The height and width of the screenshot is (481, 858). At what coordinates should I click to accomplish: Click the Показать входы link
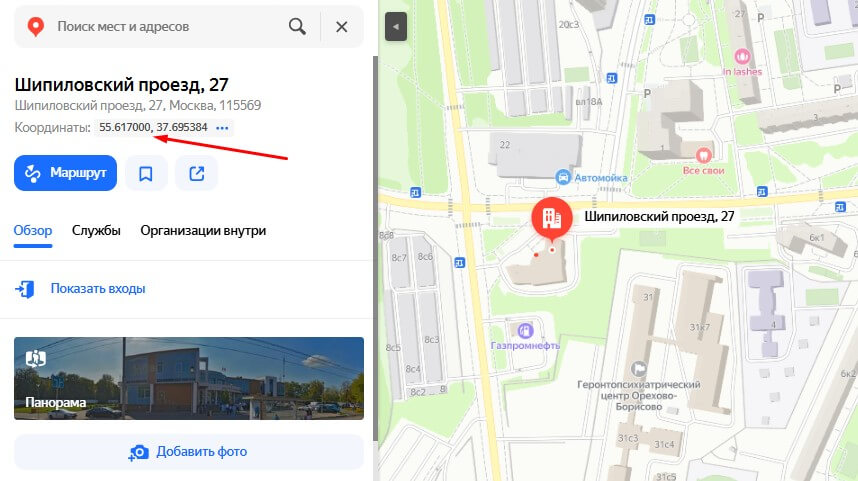[x=98, y=288]
